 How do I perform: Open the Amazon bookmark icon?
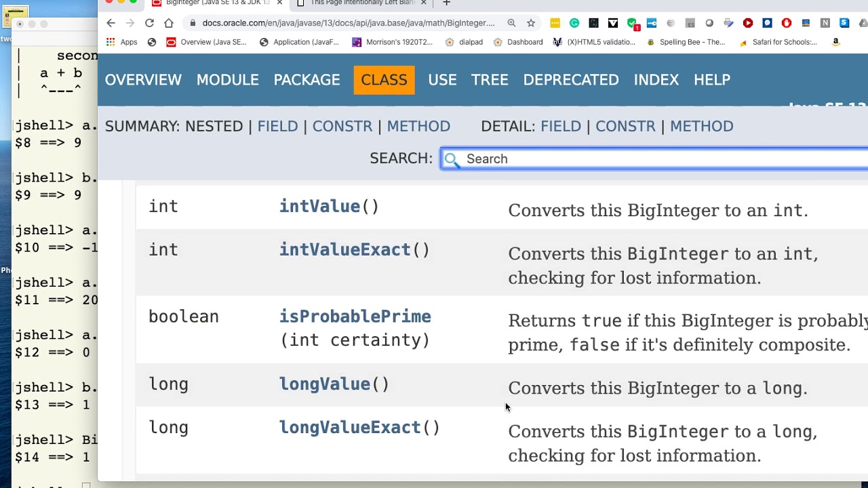point(835,42)
